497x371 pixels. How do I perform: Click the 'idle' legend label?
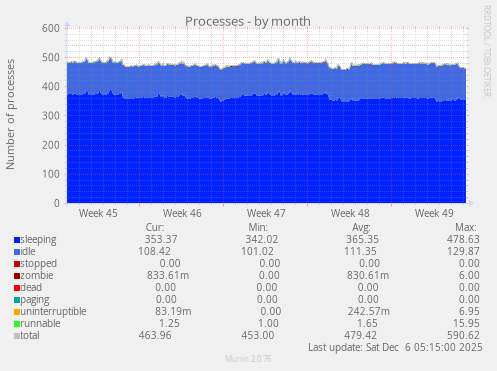28,251
